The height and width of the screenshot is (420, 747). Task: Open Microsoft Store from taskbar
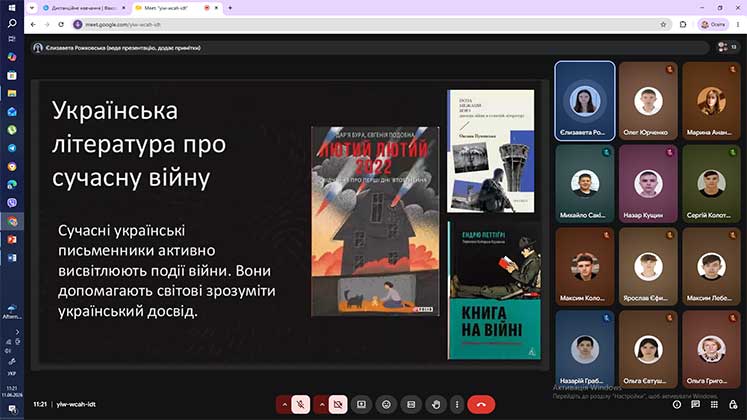(12, 75)
